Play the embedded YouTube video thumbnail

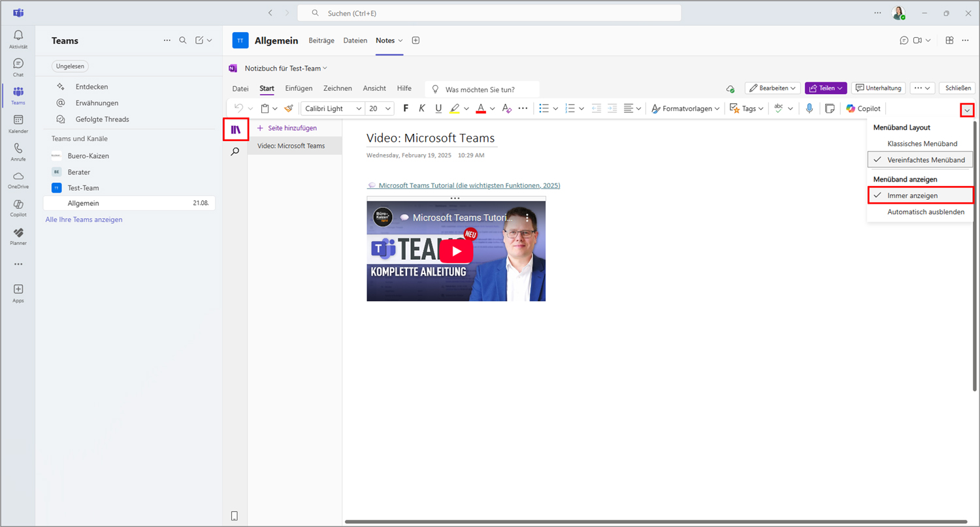pyautogui.click(x=455, y=251)
